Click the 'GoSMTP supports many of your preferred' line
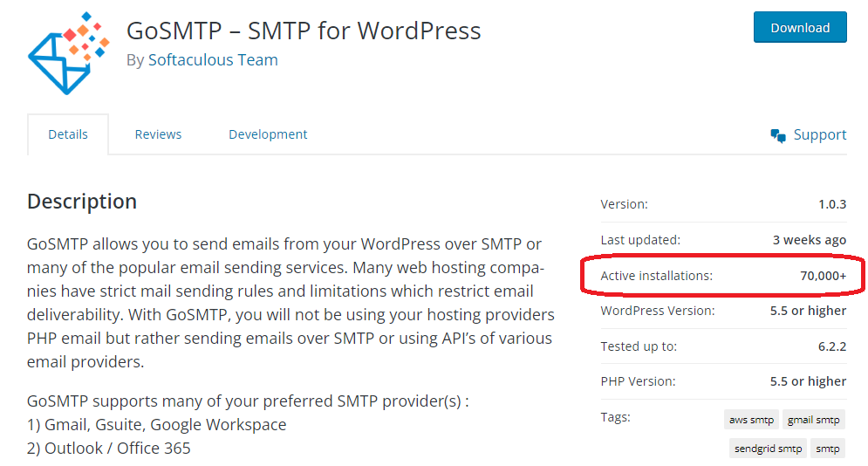 click(248, 401)
